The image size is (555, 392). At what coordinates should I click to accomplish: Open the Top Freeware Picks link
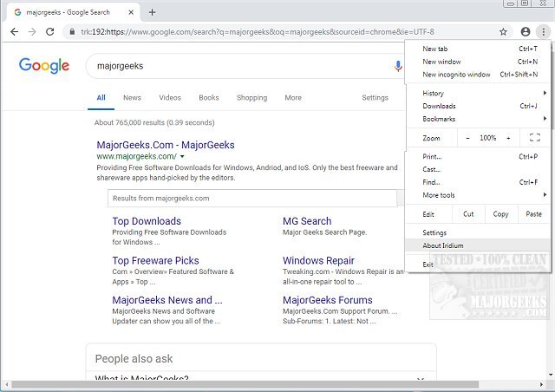155,261
